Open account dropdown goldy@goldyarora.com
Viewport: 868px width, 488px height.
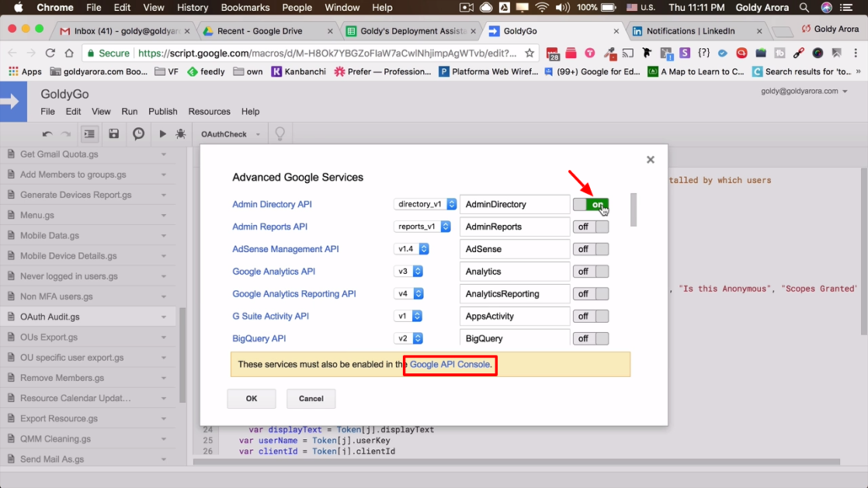[804, 91]
